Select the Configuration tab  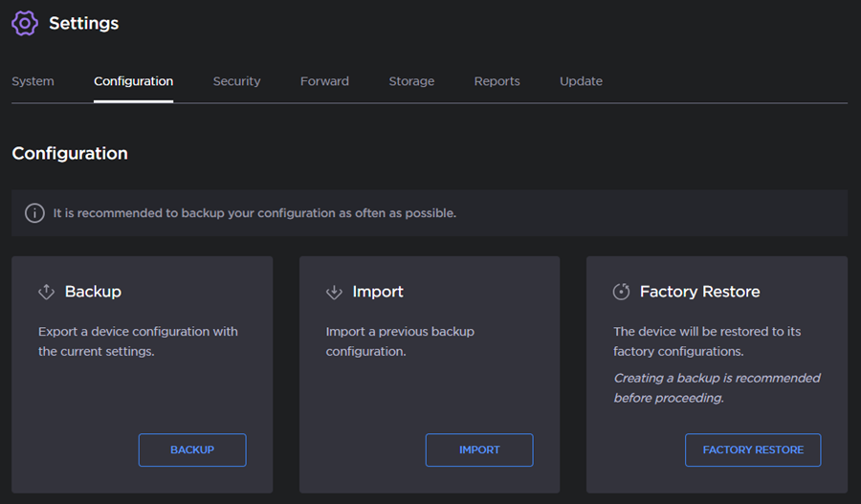click(133, 81)
